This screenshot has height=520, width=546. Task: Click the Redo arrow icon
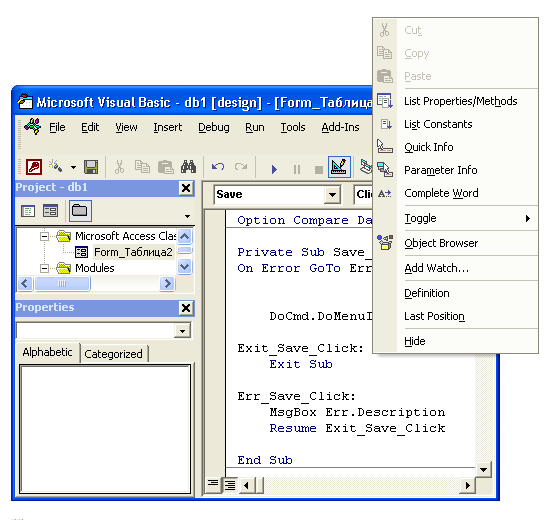(241, 167)
